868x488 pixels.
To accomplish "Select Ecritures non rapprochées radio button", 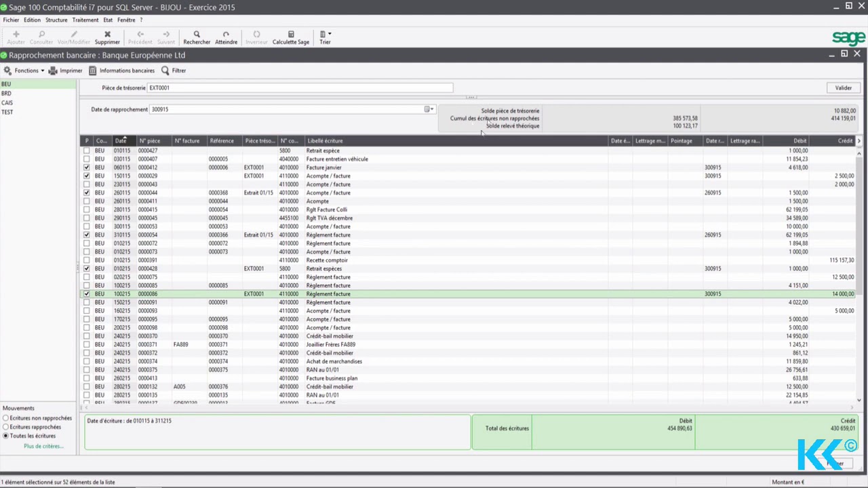I will (x=6, y=418).
